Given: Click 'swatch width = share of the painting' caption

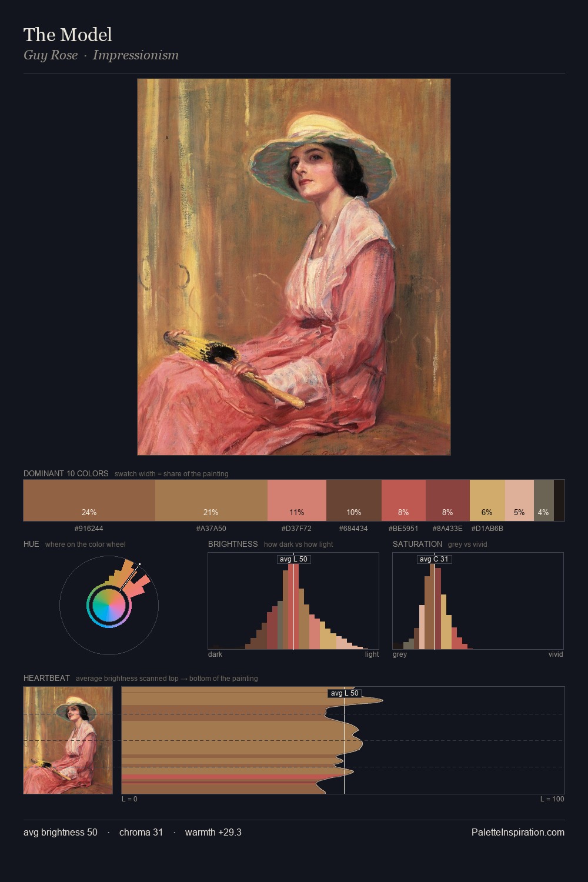Looking at the screenshot, I should 172,474.
